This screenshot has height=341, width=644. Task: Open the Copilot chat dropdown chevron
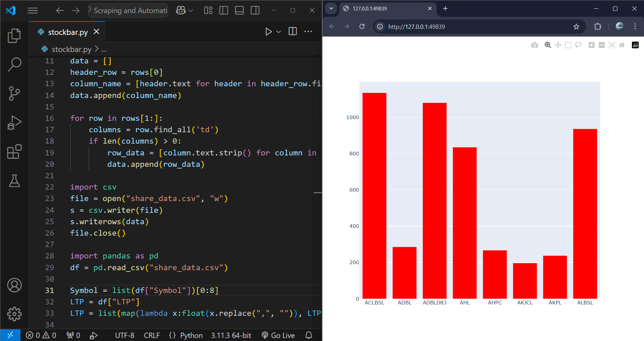pos(191,10)
